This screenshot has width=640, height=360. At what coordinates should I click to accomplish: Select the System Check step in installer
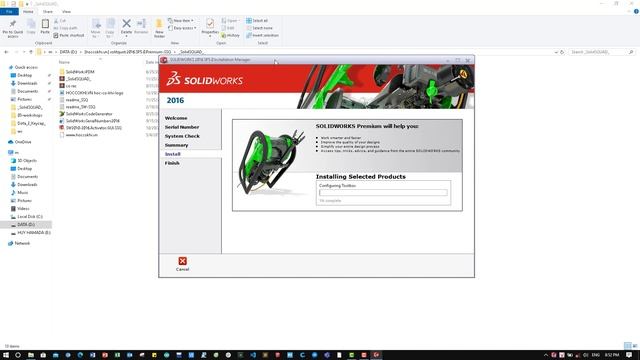pyautogui.click(x=182, y=136)
